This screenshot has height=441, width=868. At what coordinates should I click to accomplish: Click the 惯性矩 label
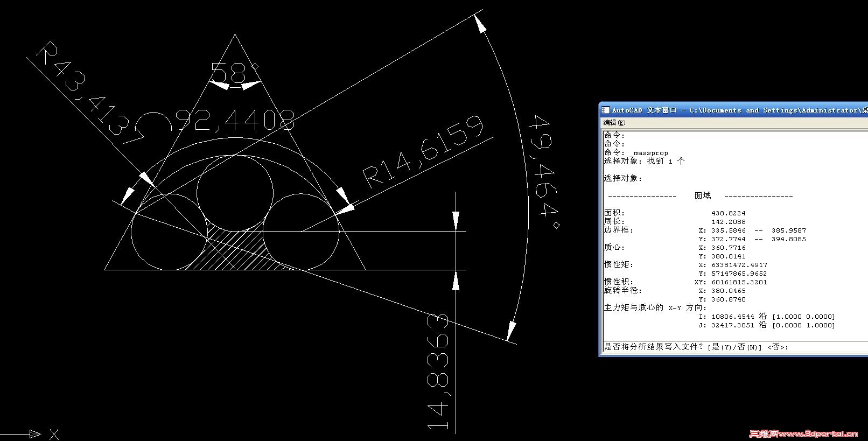pos(619,265)
